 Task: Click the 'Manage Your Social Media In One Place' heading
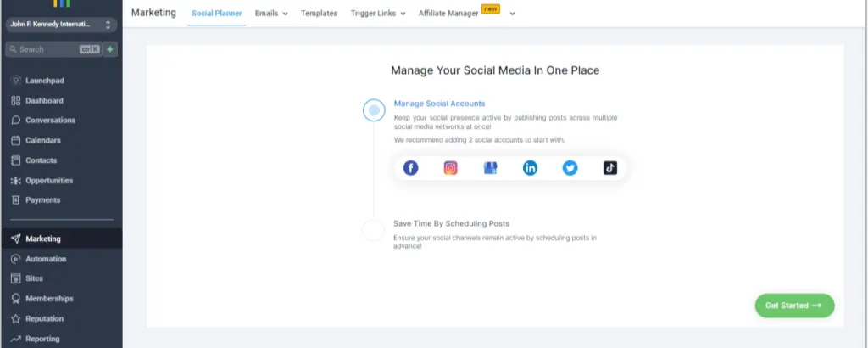pyautogui.click(x=495, y=70)
